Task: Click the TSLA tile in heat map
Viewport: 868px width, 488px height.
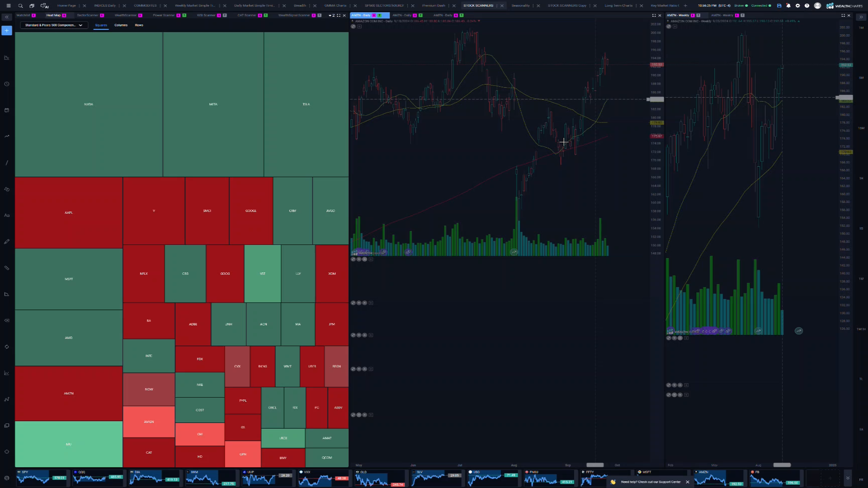Action: pyautogui.click(x=306, y=104)
